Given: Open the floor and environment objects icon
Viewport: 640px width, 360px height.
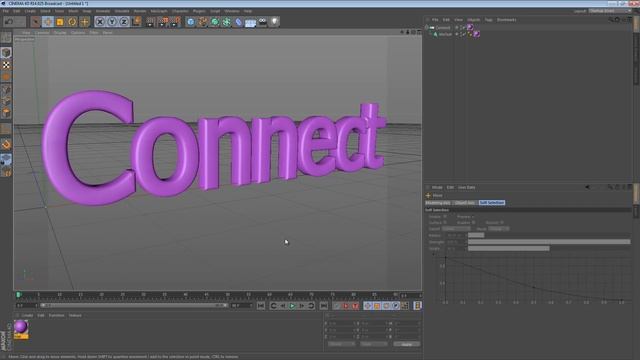Looking at the screenshot, I should click(250, 22).
